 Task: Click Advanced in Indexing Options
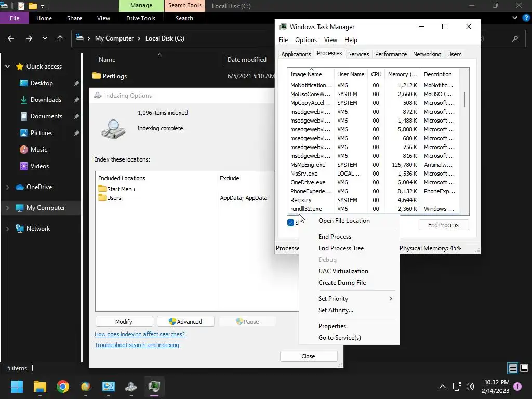click(x=185, y=322)
